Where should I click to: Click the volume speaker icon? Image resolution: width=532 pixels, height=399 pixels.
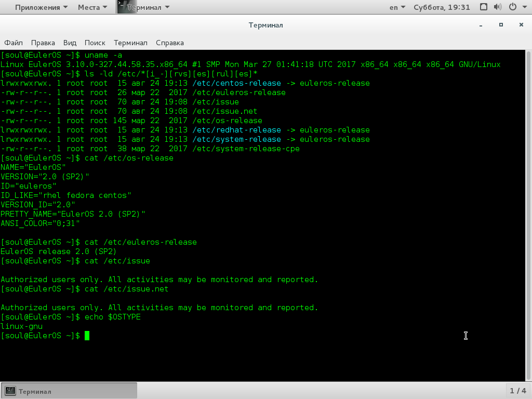pyautogui.click(x=497, y=7)
